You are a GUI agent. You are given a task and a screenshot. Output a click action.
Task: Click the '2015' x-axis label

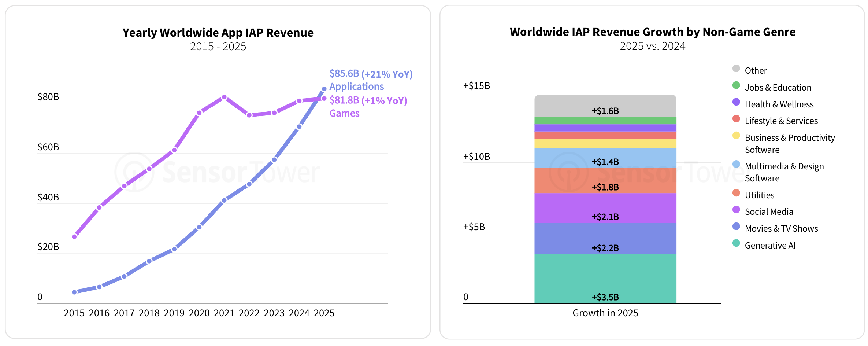74,313
